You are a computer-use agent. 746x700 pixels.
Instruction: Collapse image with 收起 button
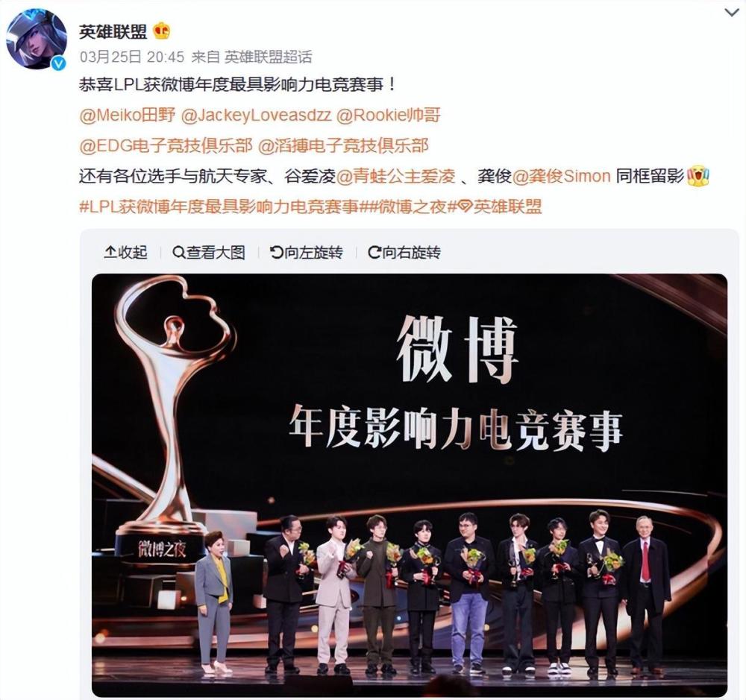125,252
